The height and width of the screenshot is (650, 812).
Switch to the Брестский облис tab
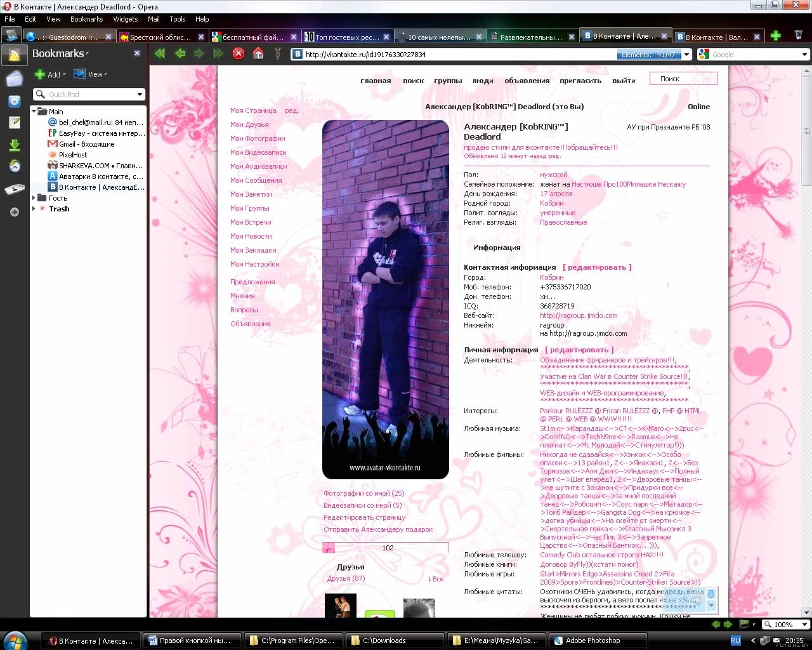coord(162,37)
